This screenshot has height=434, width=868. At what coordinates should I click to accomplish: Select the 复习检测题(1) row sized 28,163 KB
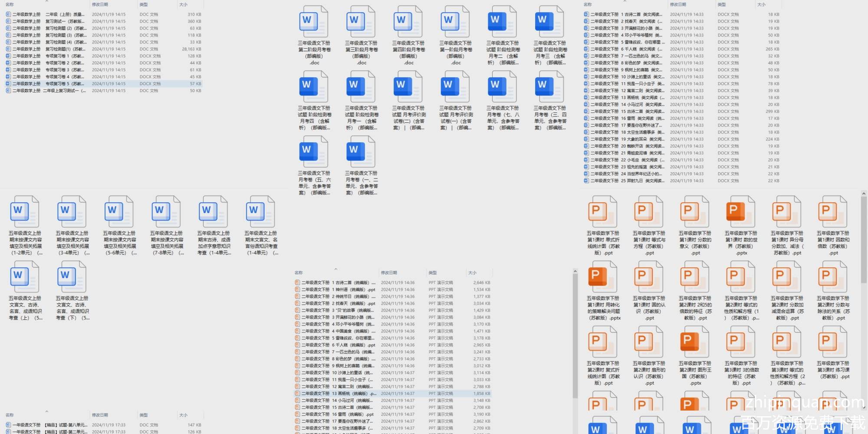tap(65, 49)
